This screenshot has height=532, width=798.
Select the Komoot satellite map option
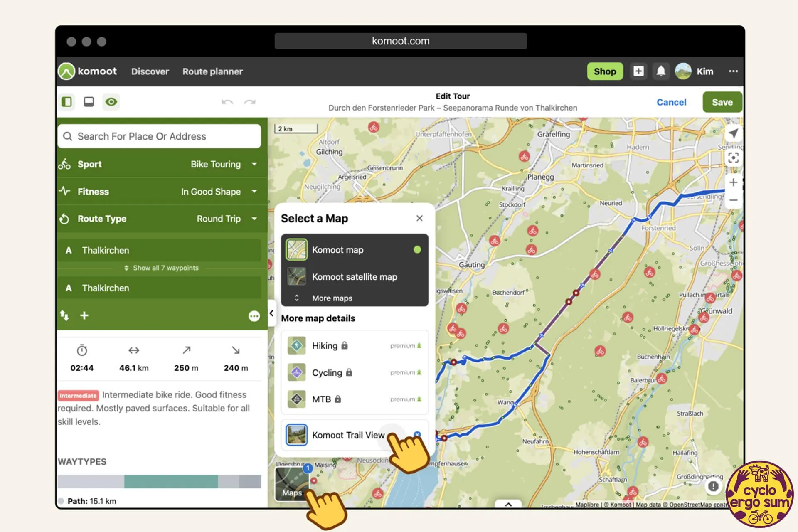click(355, 277)
